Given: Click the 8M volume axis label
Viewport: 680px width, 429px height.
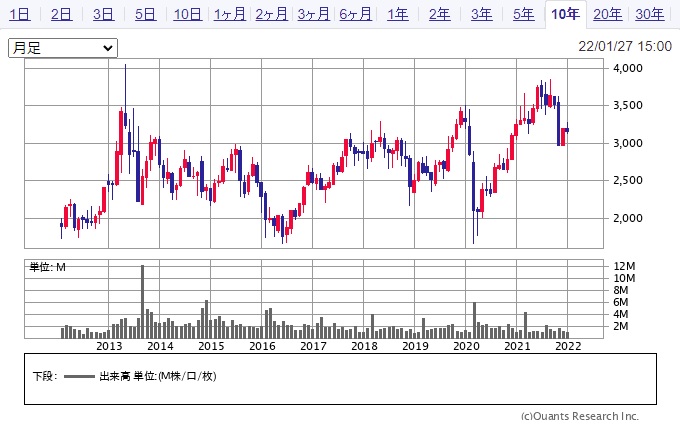Looking at the screenshot, I should 621,290.
